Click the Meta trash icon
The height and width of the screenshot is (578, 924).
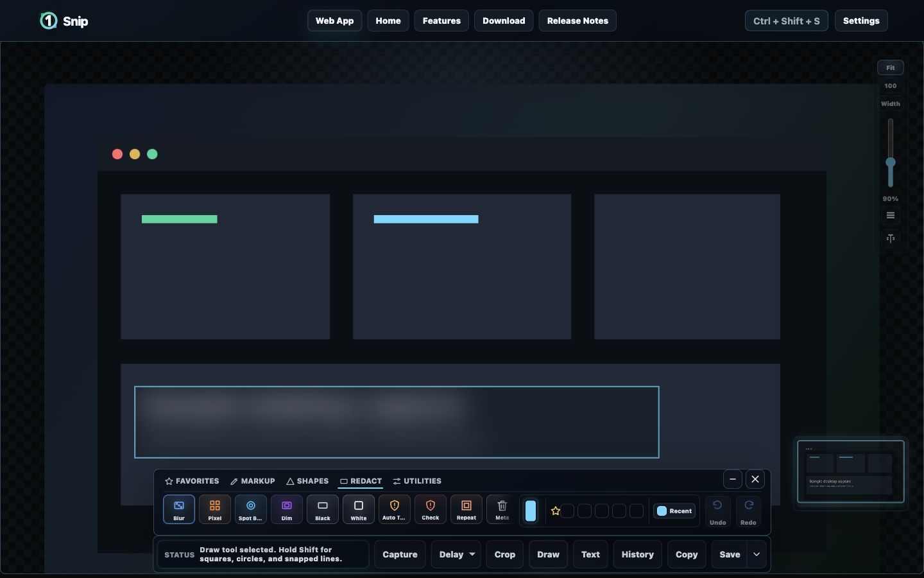(x=502, y=509)
